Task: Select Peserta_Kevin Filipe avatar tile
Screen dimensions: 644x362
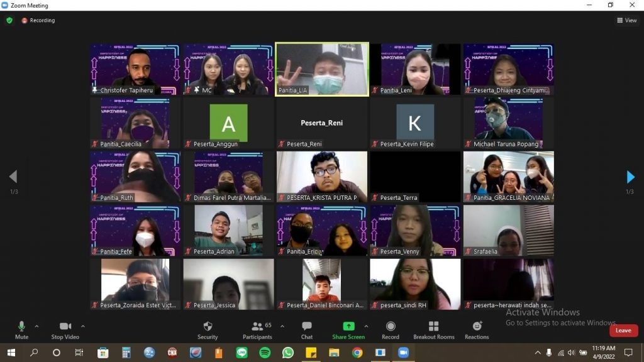Action: [x=415, y=123]
